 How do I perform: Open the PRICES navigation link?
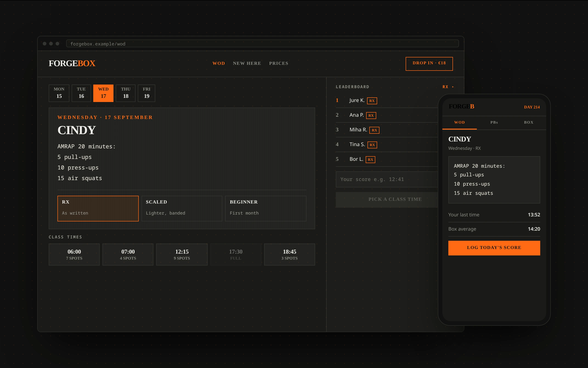coord(279,63)
